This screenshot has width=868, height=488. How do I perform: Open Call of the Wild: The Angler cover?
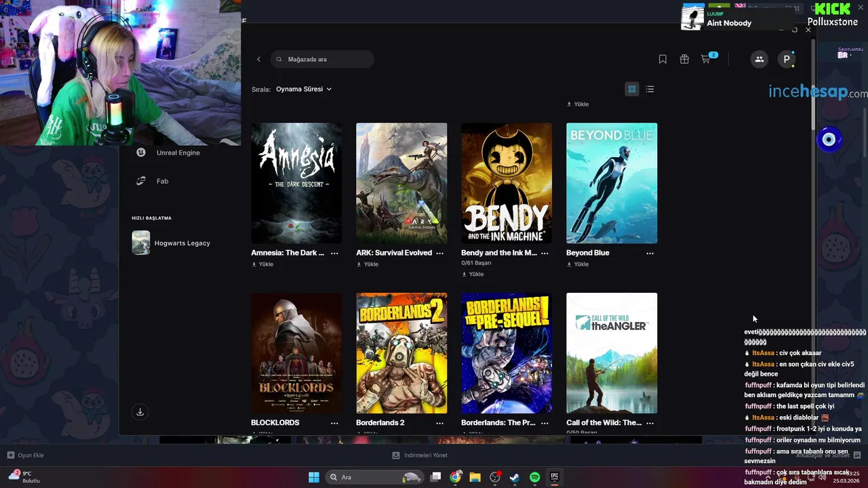click(x=612, y=353)
